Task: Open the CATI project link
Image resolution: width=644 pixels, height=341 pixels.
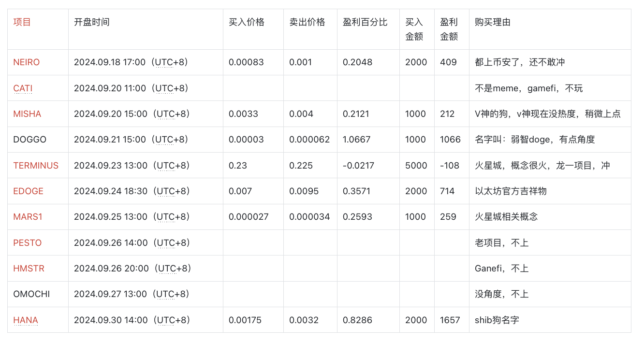Action: click(x=23, y=88)
